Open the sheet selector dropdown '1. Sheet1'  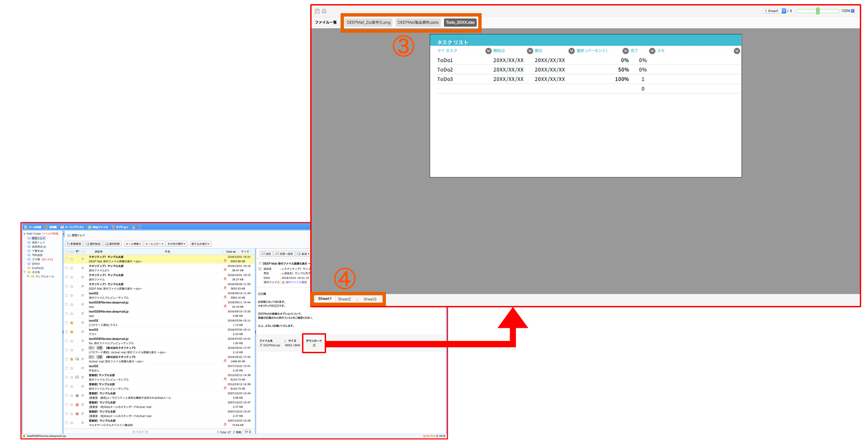pos(774,11)
